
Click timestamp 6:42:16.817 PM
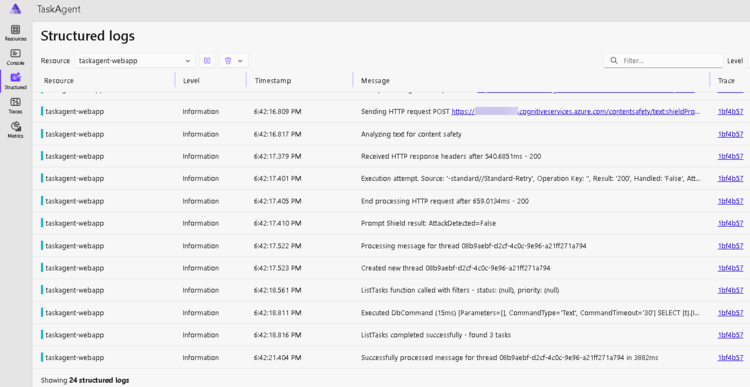pos(277,134)
